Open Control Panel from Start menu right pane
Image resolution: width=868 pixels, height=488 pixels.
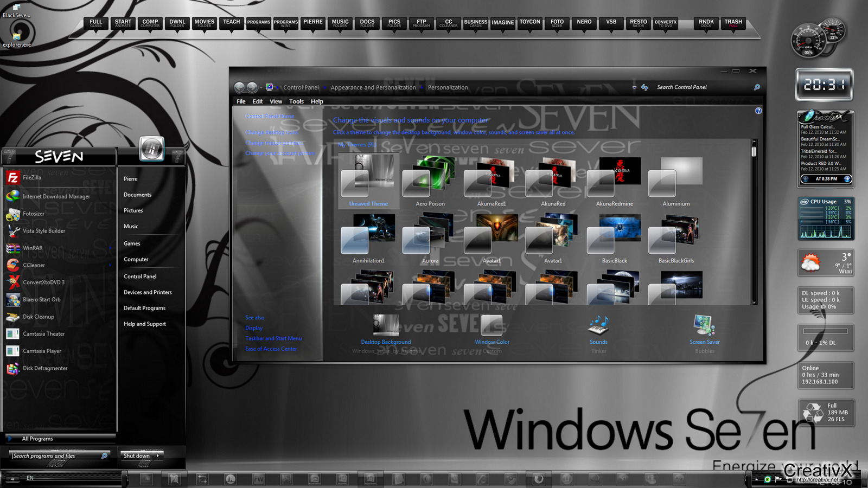coord(140,277)
